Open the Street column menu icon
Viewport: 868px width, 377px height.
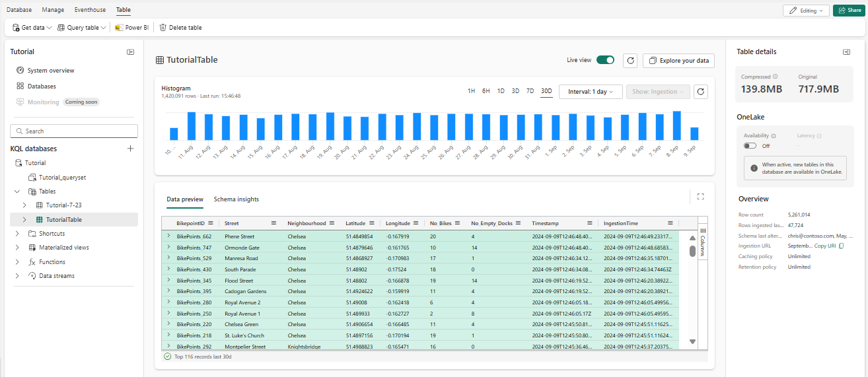click(x=273, y=223)
